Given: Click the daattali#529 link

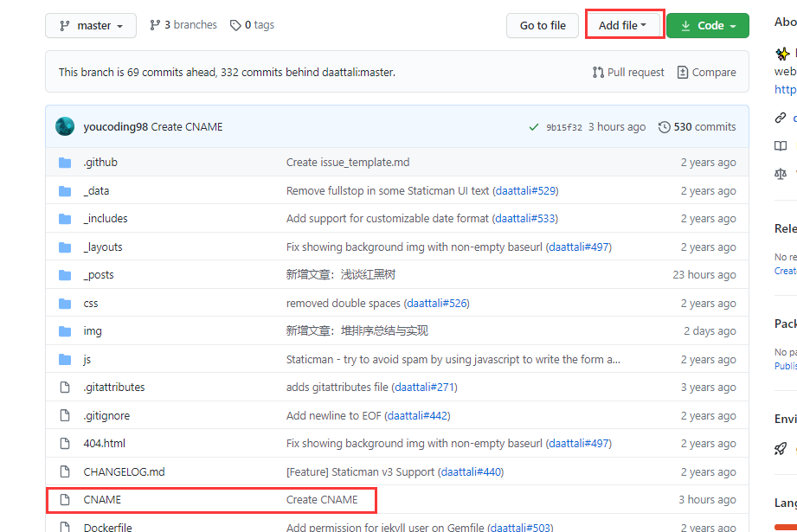Looking at the screenshot, I should coord(525,190).
